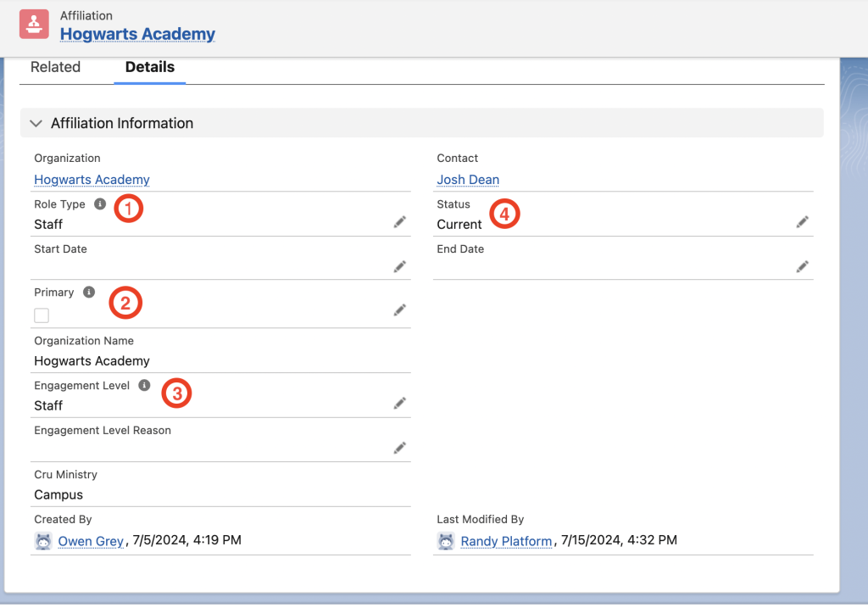868x608 pixels.
Task: Show info tooltip for Primary
Action: point(88,292)
